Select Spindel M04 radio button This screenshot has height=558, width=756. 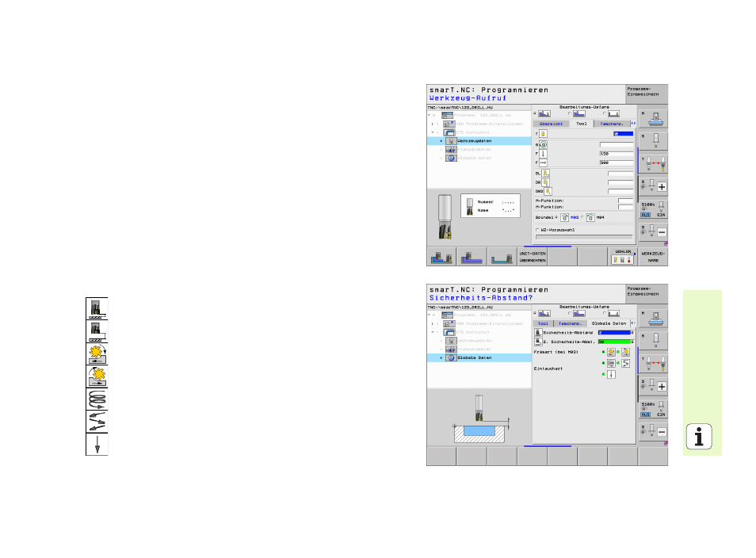582,217
